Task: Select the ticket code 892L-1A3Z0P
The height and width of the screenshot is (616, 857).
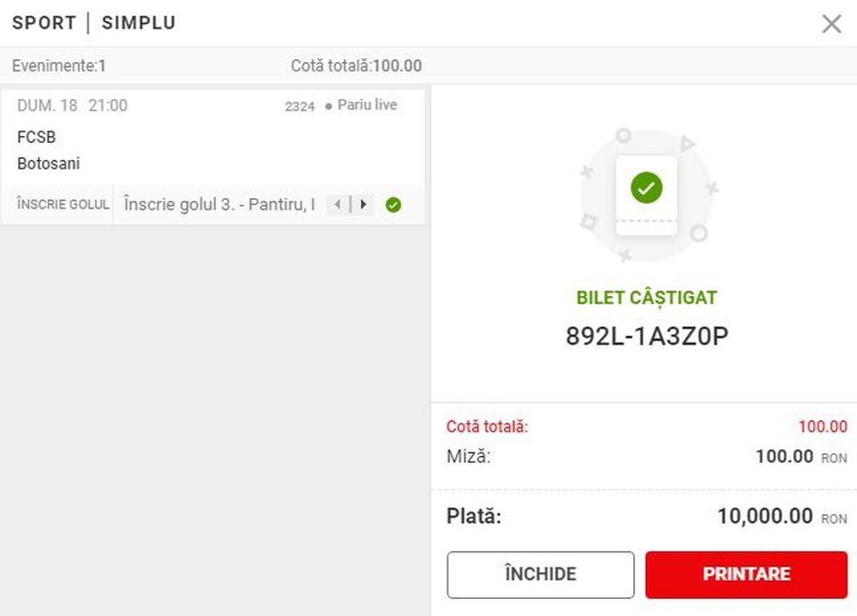Action: tap(647, 334)
